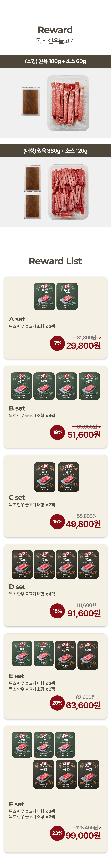Click the 7% discount badge
Screen dimensions: 111x868
point(57,343)
